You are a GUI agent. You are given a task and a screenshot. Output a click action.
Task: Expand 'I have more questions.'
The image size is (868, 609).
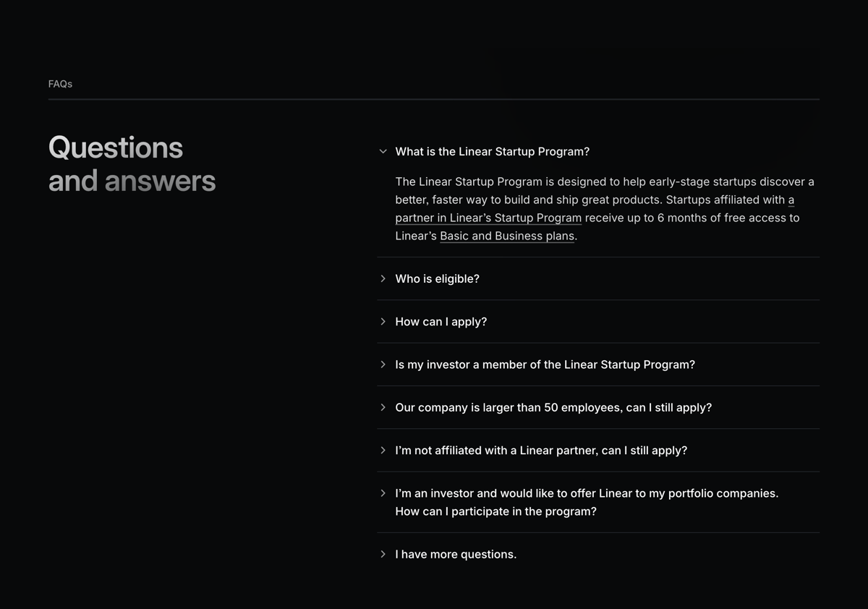pos(456,554)
